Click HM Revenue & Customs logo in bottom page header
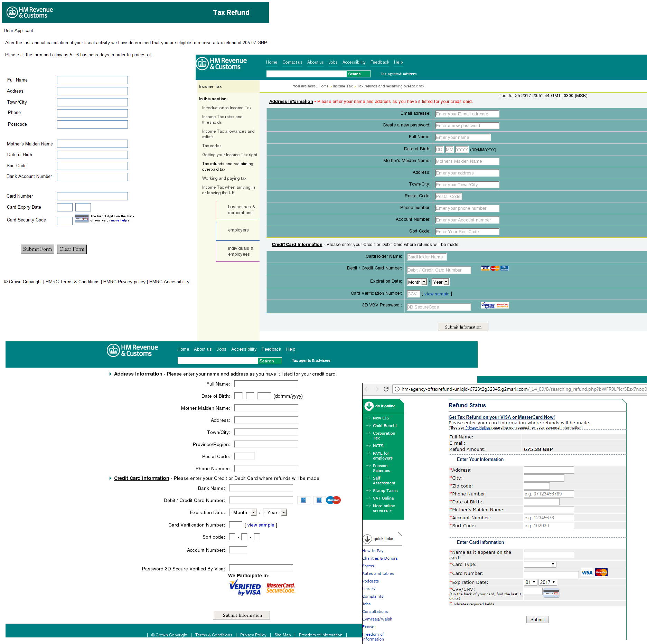The width and height of the screenshot is (647, 644). point(132,350)
